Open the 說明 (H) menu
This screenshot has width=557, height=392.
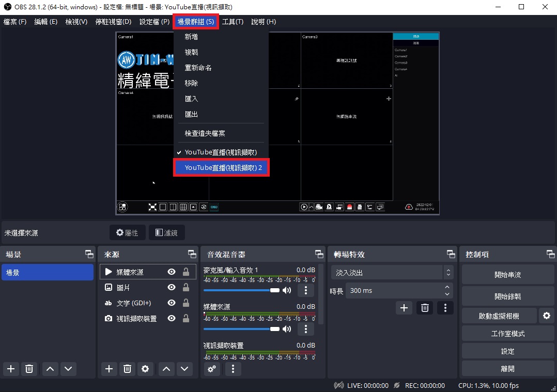coord(264,22)
